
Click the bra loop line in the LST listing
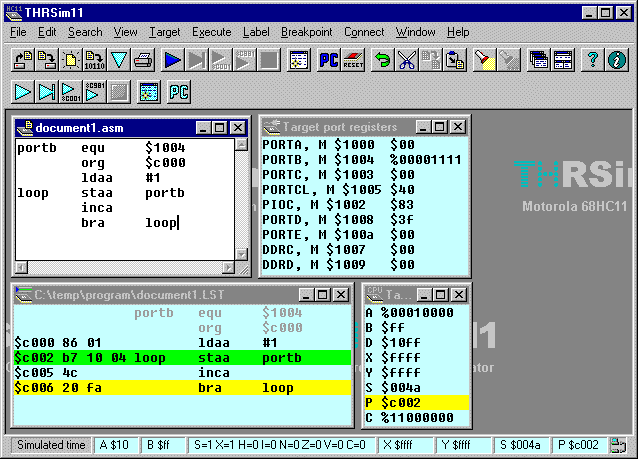point(180,386)
